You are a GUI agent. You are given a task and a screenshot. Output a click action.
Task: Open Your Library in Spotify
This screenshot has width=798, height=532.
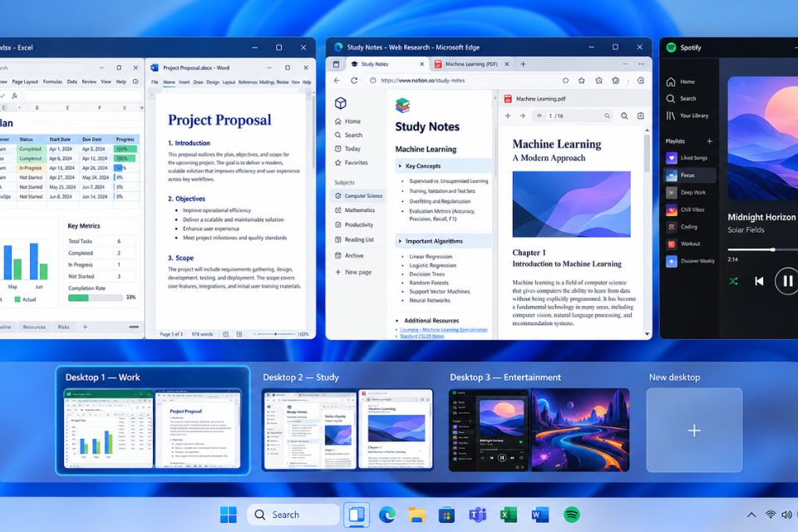[687, 116]
